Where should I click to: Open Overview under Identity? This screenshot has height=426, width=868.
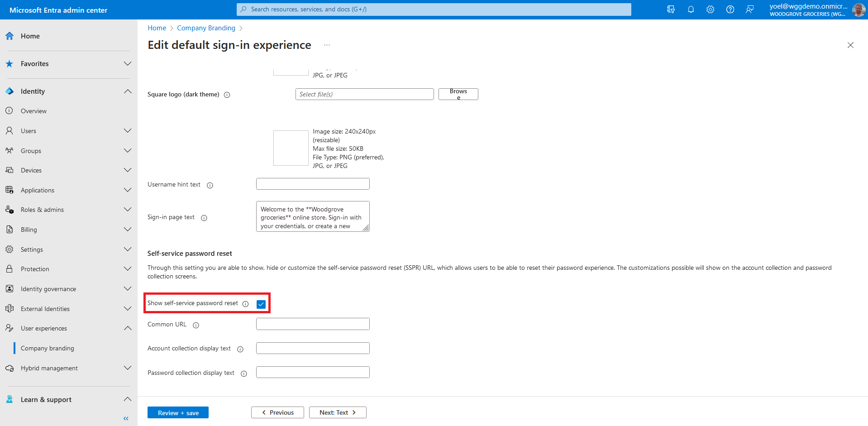tap(33, 111)
